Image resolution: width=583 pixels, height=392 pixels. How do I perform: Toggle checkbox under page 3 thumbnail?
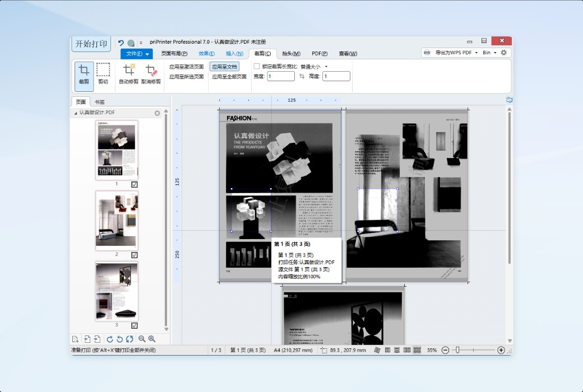[134, 325]
